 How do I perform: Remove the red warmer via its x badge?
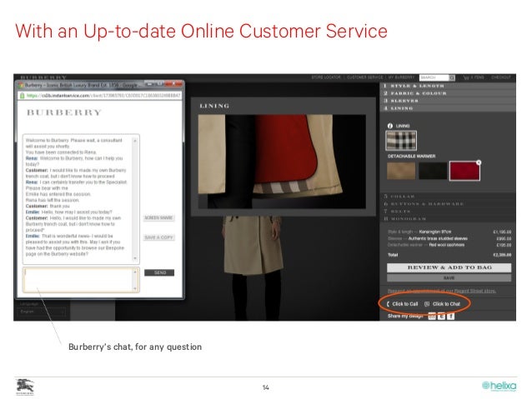coord(479,162)
